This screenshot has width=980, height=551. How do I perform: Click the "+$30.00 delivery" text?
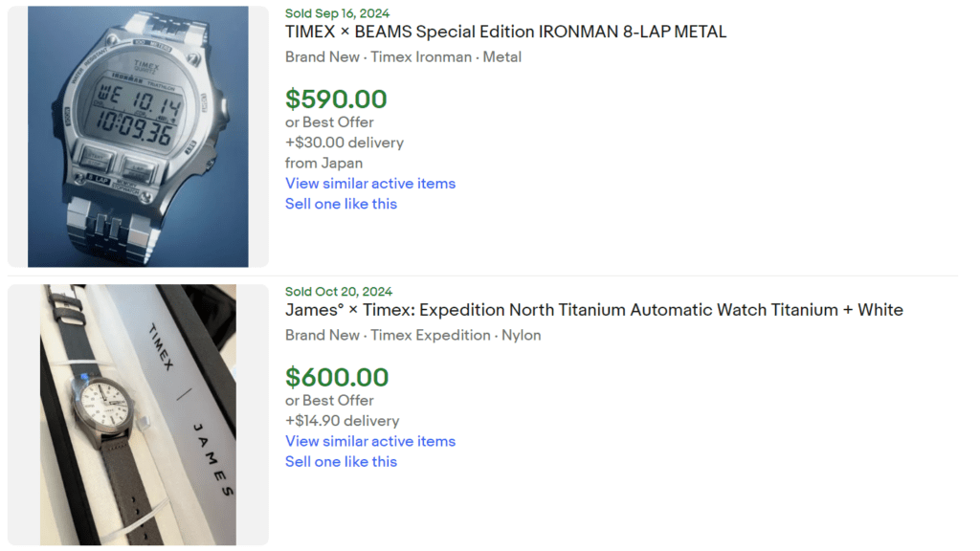pyautogui.click(x=345, y=142)
